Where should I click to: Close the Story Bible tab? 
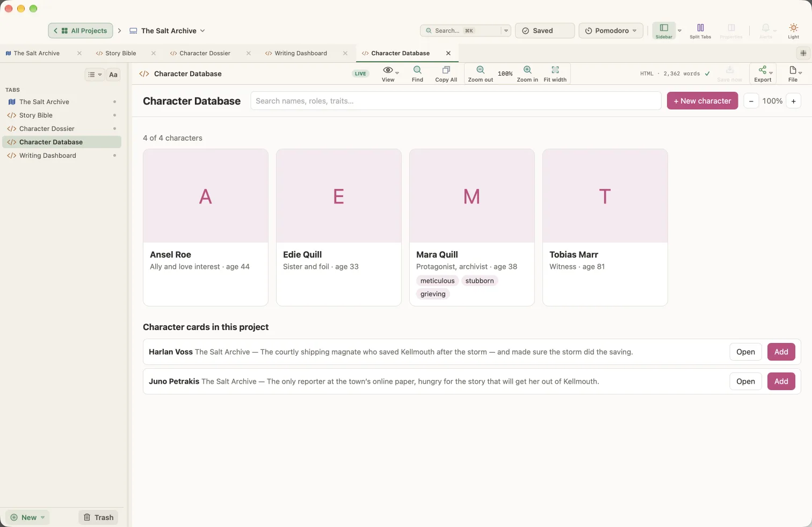[154, 53]
